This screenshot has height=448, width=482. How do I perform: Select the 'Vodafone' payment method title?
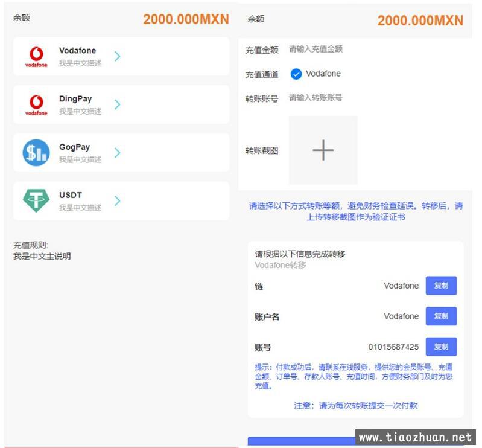click(77, 51)
